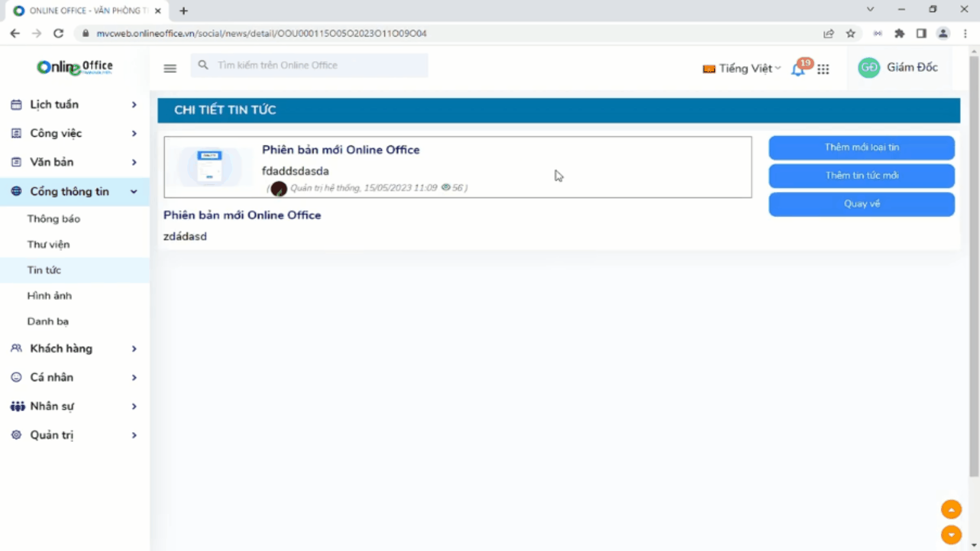This screenshot has width=980, height=551.
Task: Bookmark page with the star icon
Action: 850,34
